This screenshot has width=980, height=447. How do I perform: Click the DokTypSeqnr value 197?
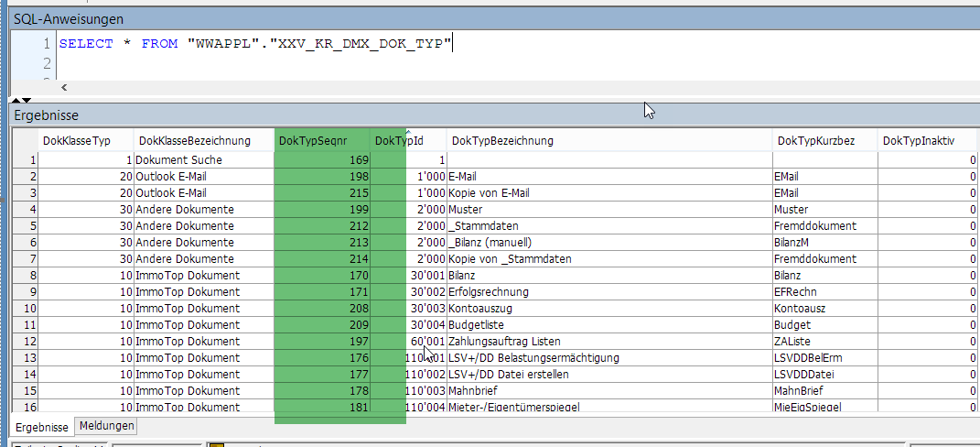coord(322,342)
